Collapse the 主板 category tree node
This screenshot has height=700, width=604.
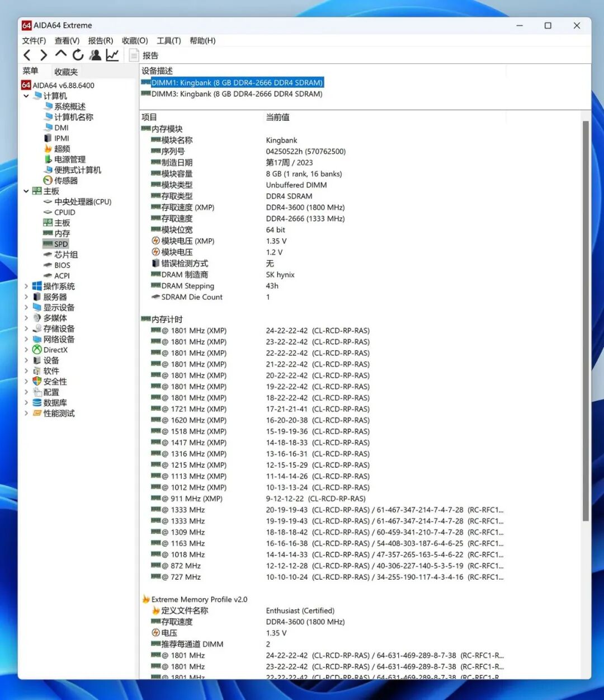point(26,191)
